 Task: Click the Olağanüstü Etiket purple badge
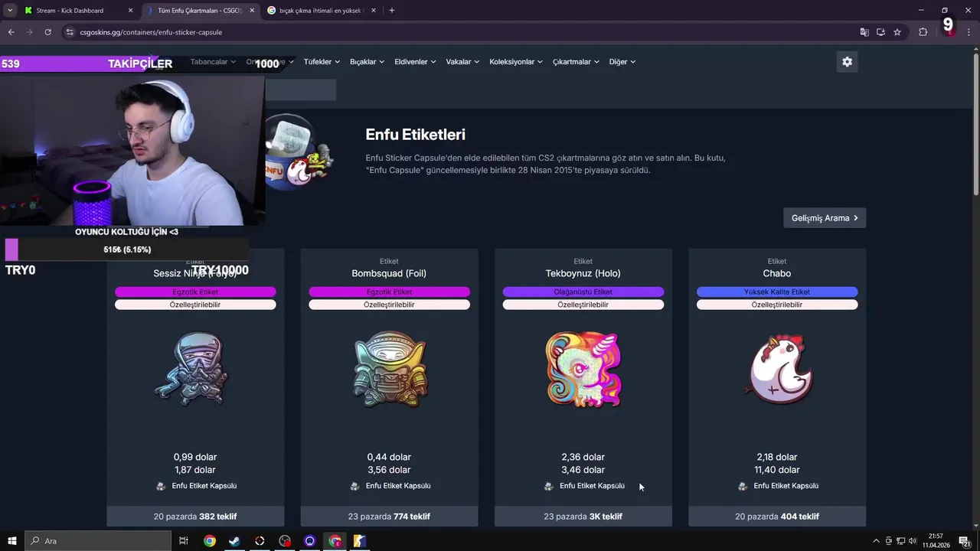(583, 292)
